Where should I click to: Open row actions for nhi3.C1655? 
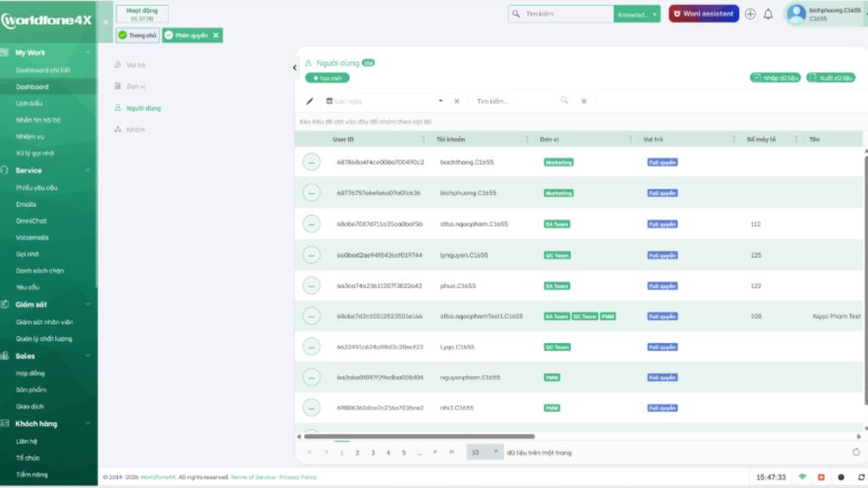coord(312,408)
